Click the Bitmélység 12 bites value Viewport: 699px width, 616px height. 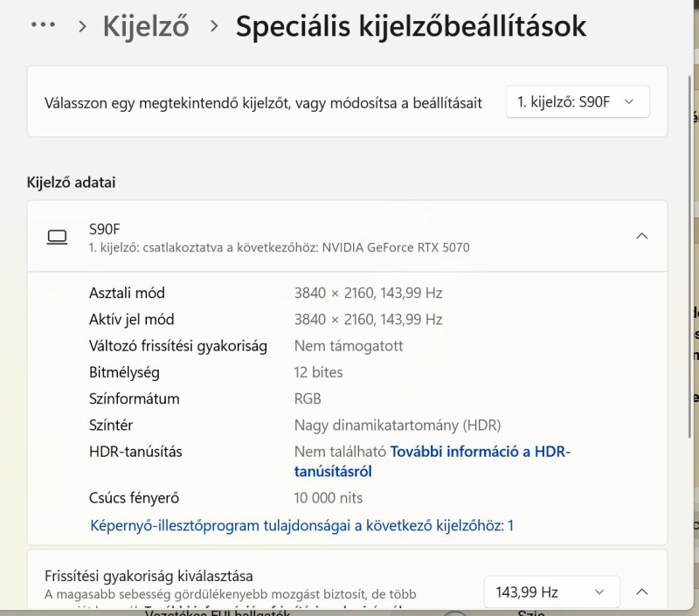coord(319,372)
